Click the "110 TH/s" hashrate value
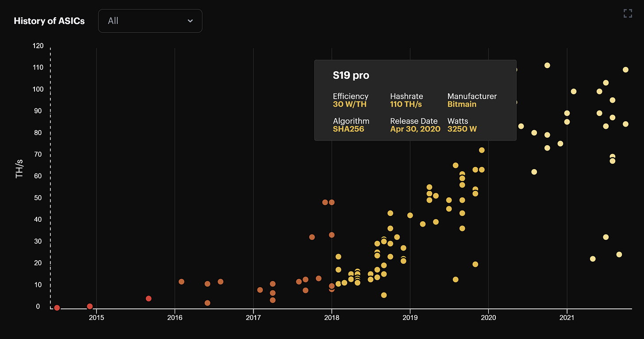644x339 pixels. [406, 104]
